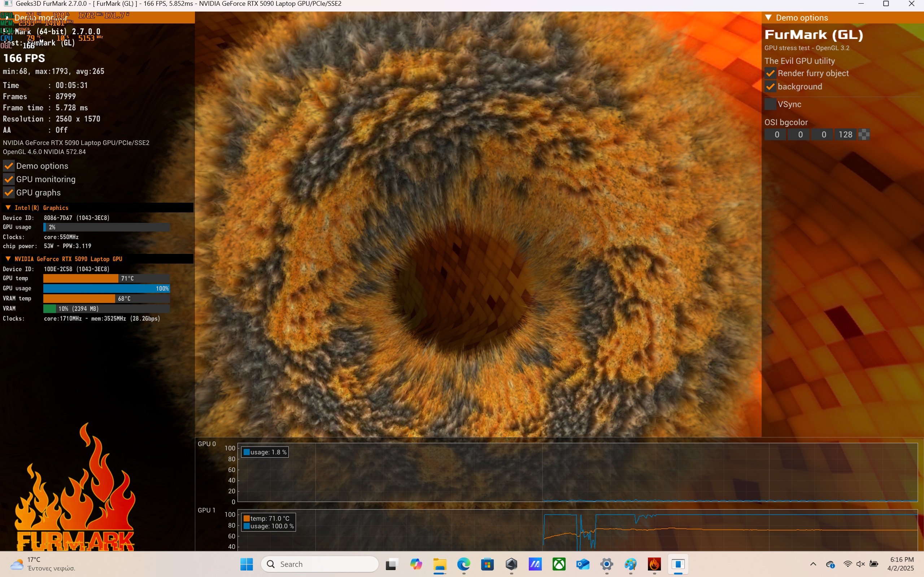Viewport: 924px width, 577px height.
Task: Uncheck Render furry object checkbox
Action: click(770, 73)
